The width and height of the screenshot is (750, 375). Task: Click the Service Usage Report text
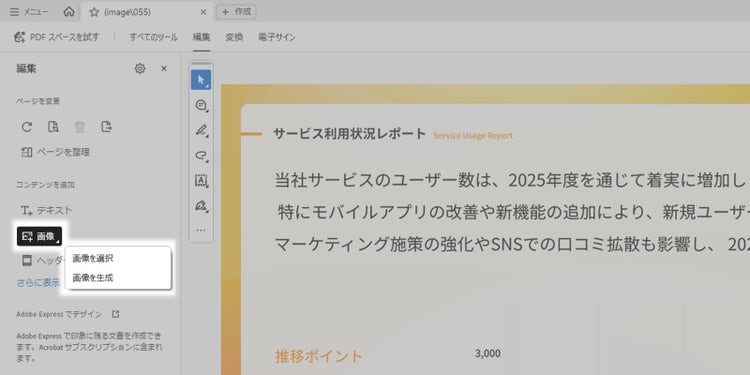(x=473, y=135)
